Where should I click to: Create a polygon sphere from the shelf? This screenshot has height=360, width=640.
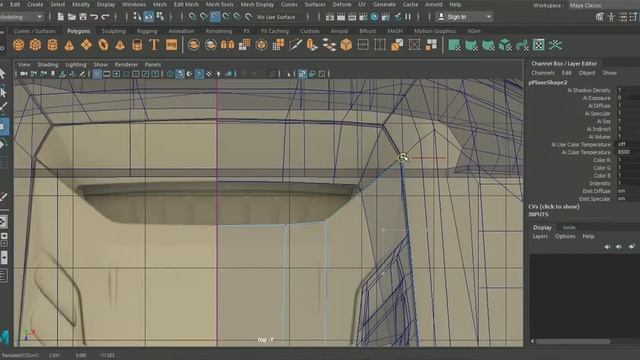tap(18, 44)
